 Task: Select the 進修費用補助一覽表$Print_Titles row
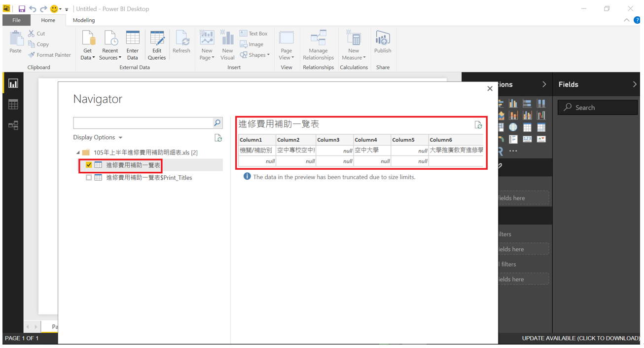tap(148, 178)
